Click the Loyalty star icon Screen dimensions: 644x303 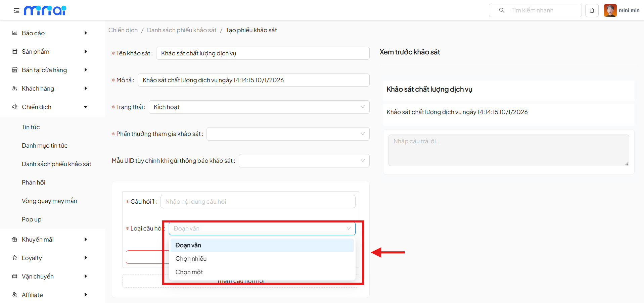pyautogui.click(x=14, y=258)
